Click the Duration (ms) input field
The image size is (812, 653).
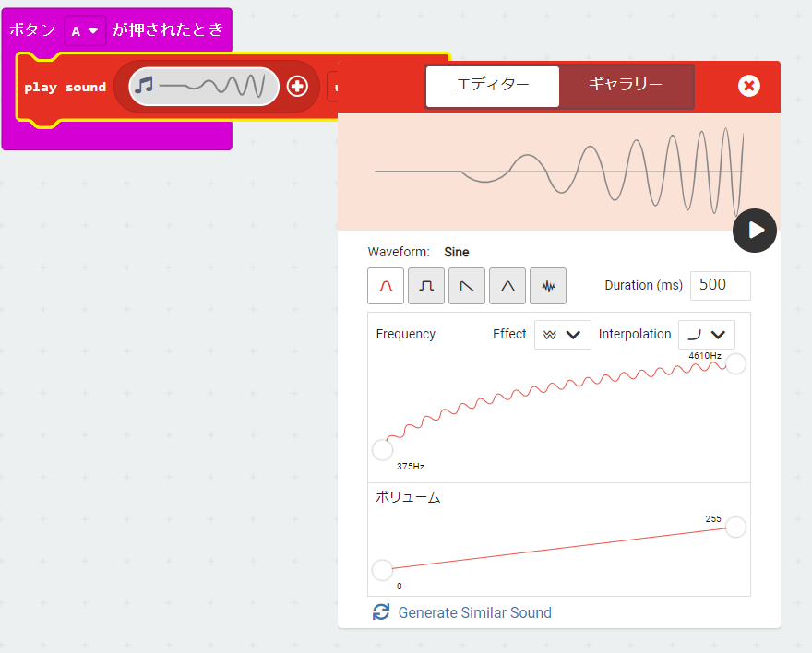[x=720, y=285]
